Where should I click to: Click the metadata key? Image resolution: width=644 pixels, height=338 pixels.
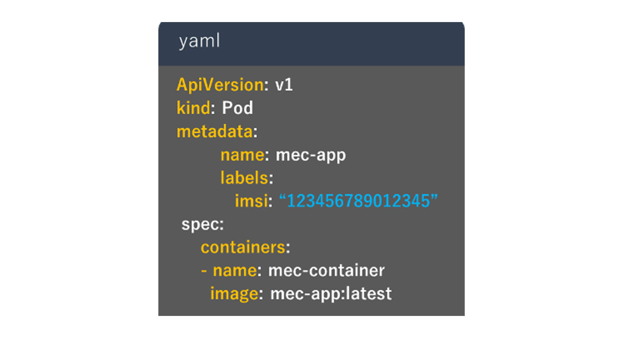coord(214,132)
